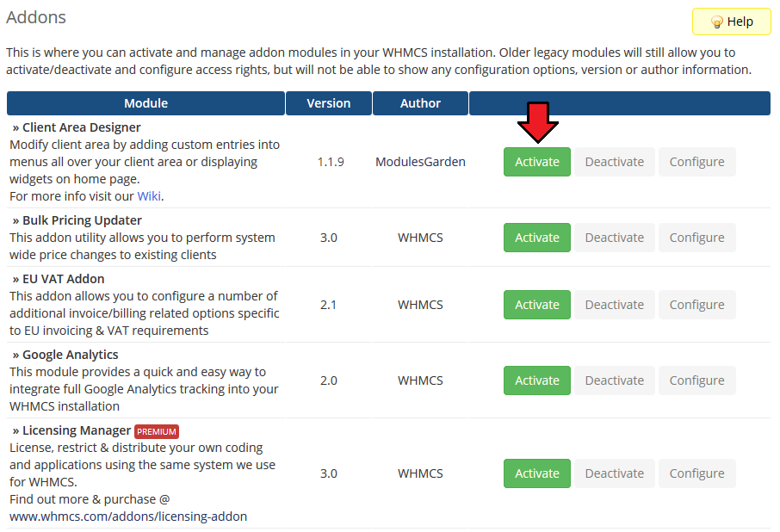Configure the Client Area Designer addon
780x532 pixels.
tap(697, 162)
